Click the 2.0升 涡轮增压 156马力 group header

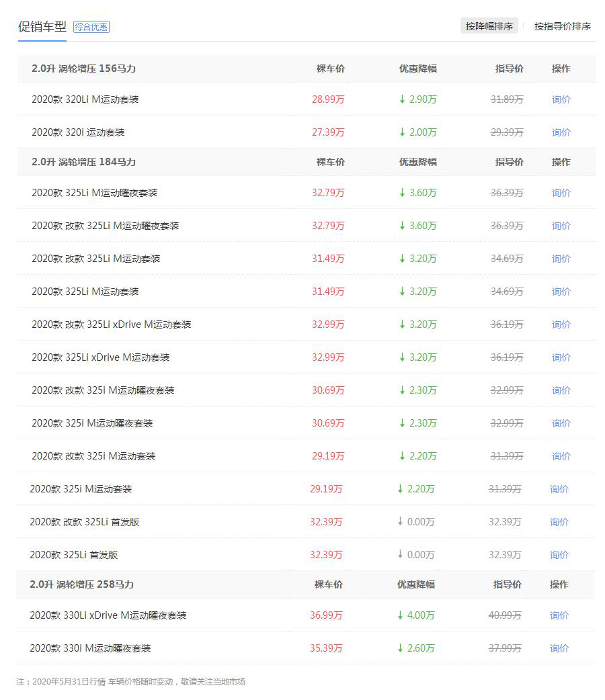[83, 69]
